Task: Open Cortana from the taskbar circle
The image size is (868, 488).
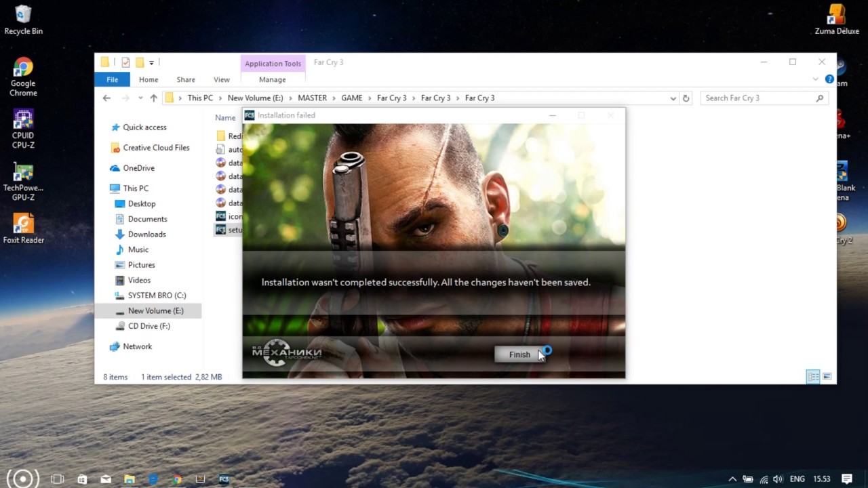Action: click(x=22, y=479)
